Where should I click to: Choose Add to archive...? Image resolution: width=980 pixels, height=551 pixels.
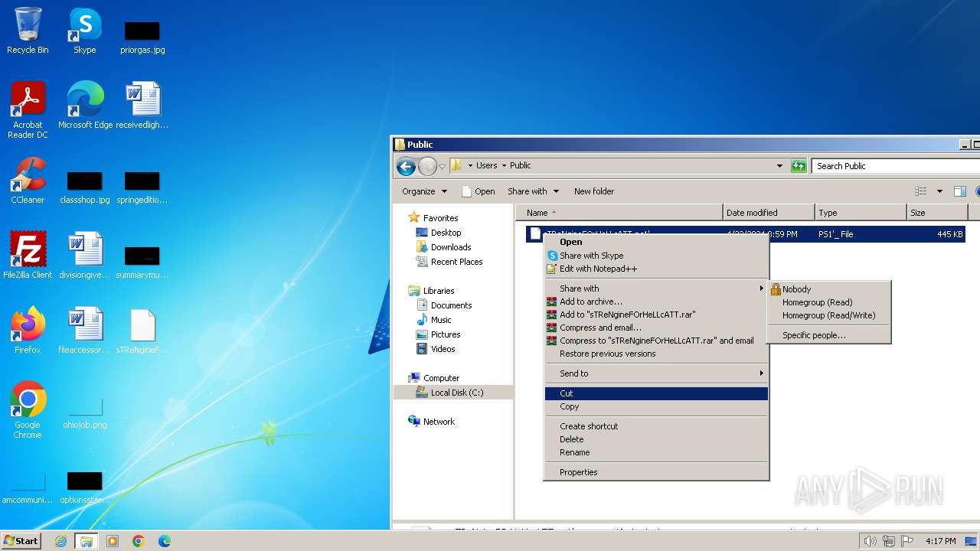tap(655, 302)
